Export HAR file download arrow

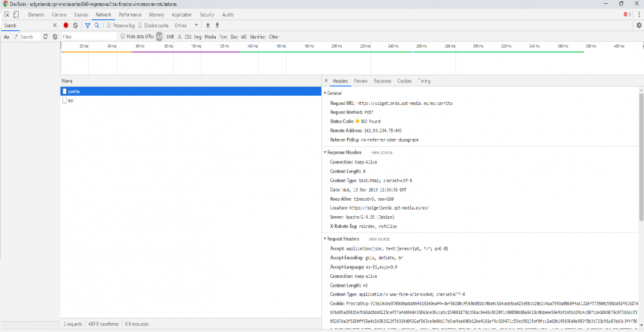(217, 26)
